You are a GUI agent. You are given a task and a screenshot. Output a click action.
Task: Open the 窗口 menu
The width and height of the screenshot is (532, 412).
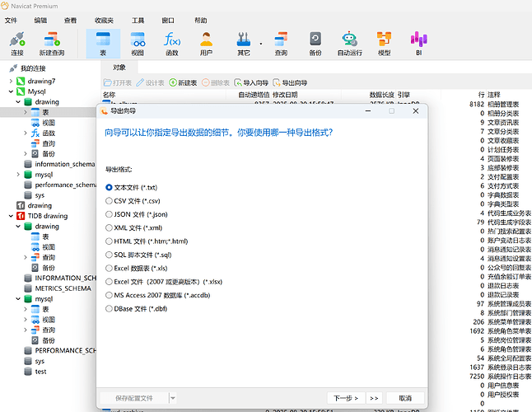(x=168, y=21)
